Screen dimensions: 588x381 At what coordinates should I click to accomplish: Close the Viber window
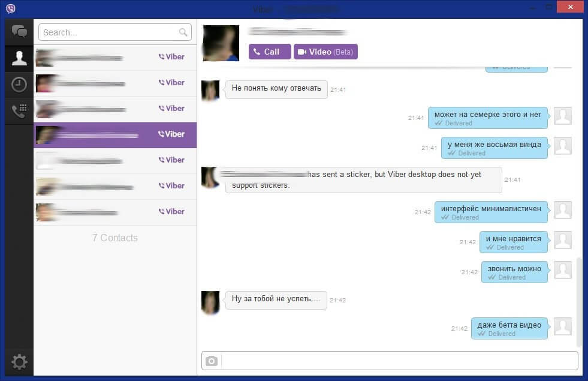[x=570, y=7]
